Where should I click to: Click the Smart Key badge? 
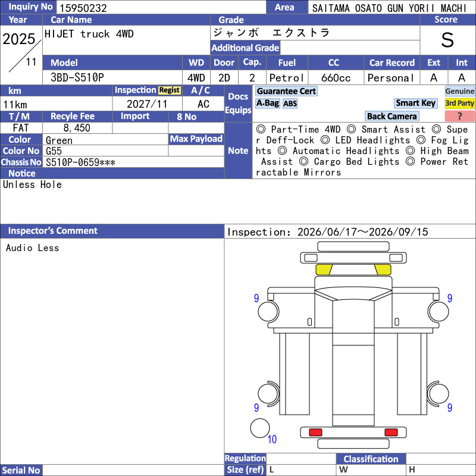pos(415,103)
